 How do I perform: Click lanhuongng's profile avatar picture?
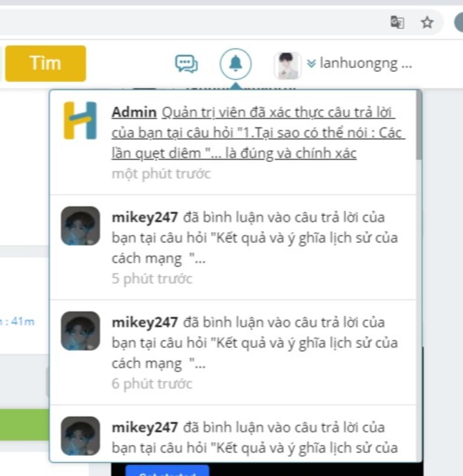pos(288,64)
